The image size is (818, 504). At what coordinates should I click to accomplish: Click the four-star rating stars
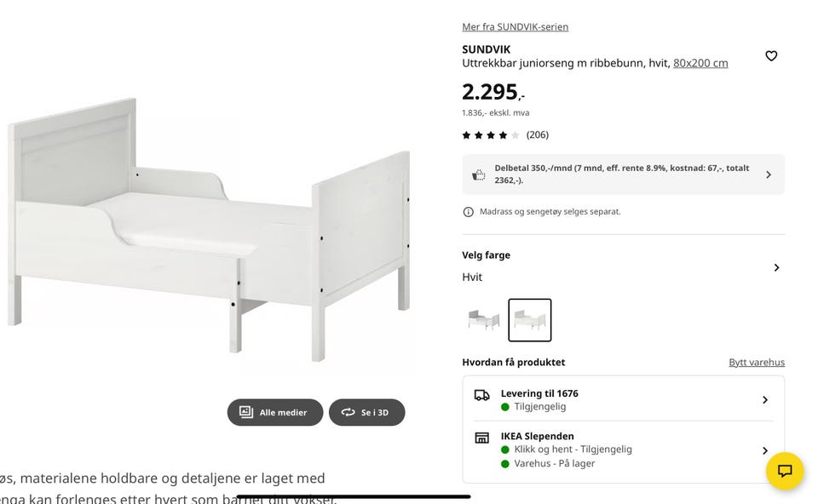[490, 135]
